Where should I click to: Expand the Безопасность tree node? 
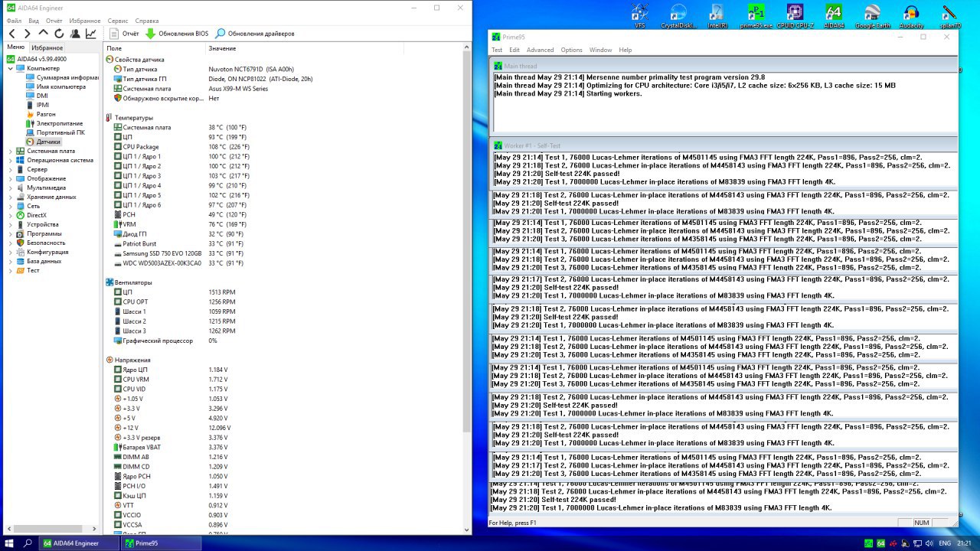click(11, 243)
